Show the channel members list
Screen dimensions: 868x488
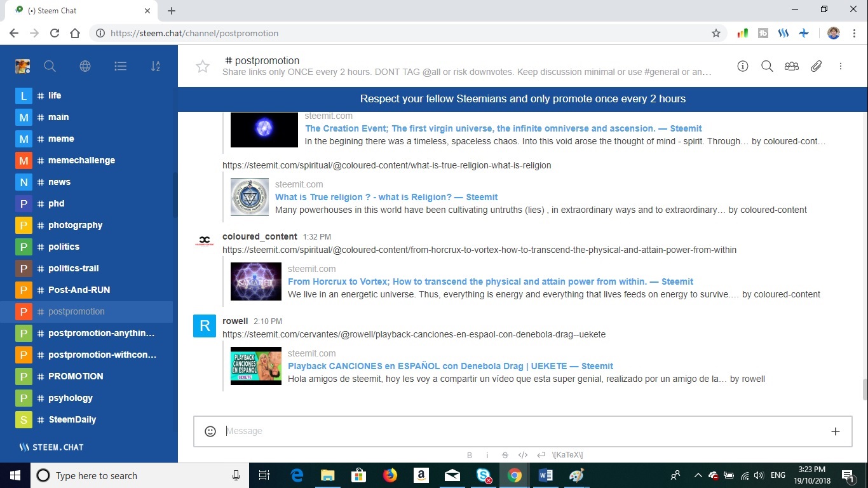[792, 66]
